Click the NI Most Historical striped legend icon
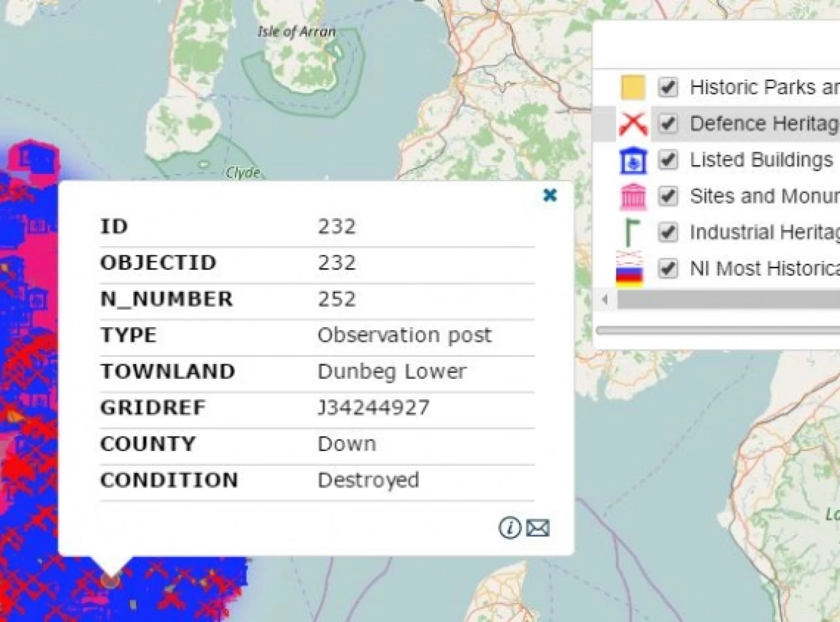Viewport: 840px width, 622px height. click(629, 269)
